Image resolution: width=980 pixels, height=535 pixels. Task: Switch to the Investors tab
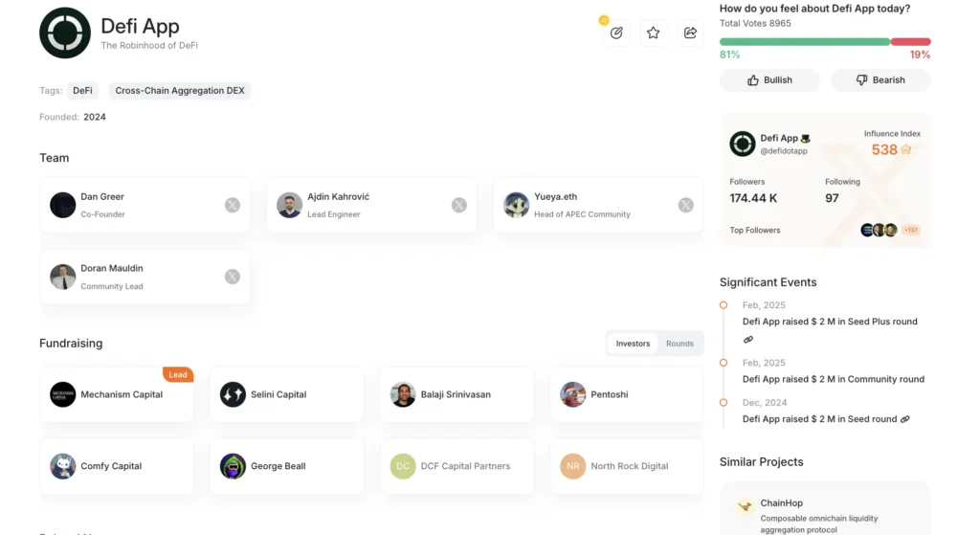(x=633, y=344)
